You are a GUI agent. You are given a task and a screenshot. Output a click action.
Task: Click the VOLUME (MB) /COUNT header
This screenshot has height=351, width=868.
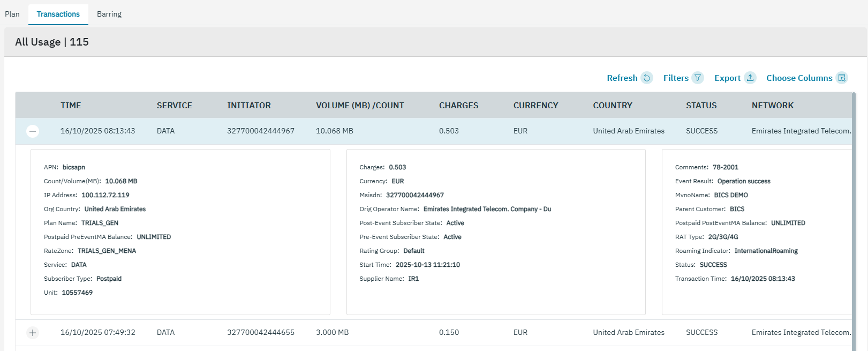360,106
